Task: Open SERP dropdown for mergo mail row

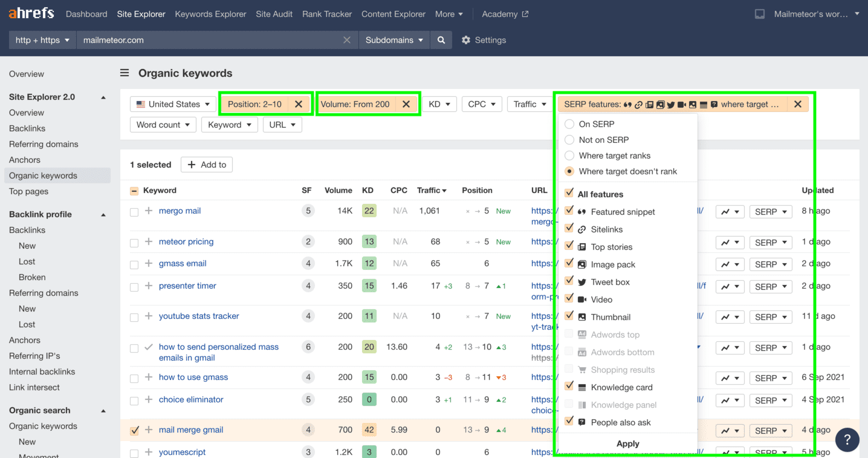Action: point(771,212)
